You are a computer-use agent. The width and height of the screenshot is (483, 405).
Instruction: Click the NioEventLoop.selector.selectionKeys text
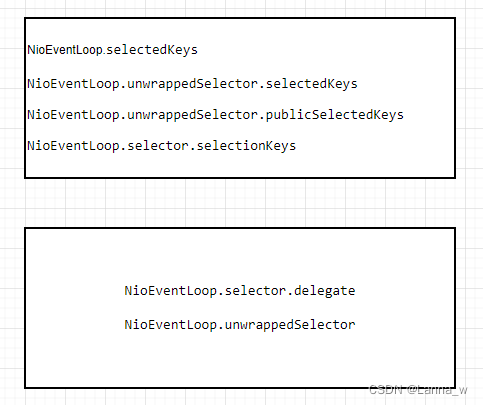pyautogui.click(x=162, y=146)
